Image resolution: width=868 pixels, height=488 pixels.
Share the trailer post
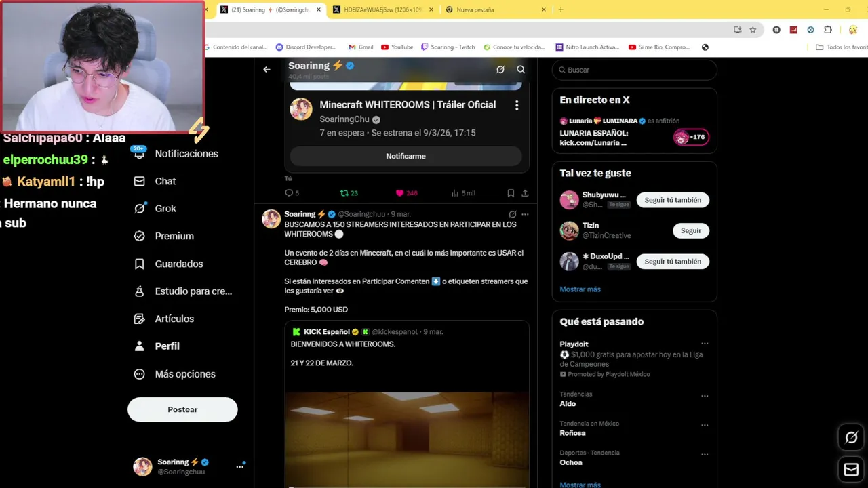click(525, 193)
